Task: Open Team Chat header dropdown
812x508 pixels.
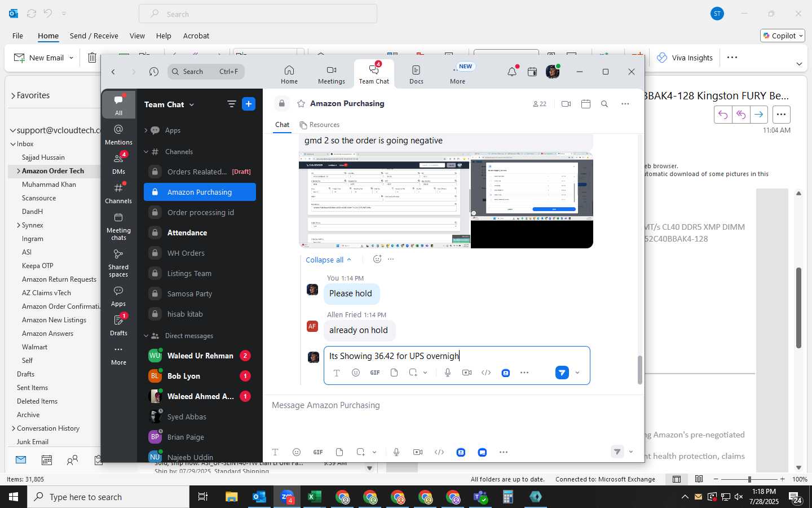Action: [192, 104]
